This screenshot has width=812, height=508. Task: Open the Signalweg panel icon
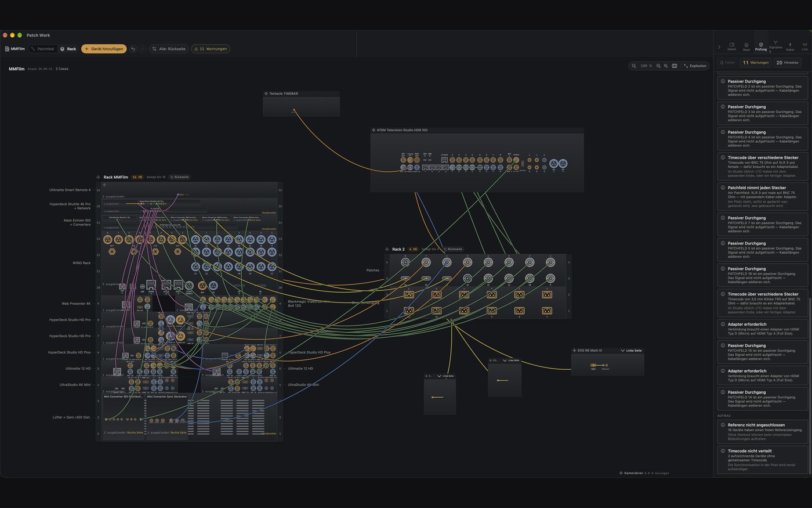click(x=775, y=45)
